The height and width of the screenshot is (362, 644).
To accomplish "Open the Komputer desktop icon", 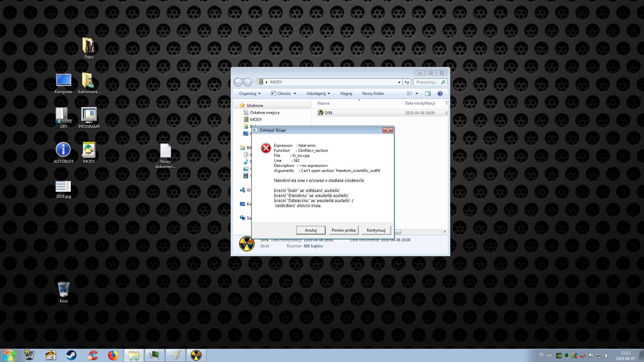I will [63, 83].
